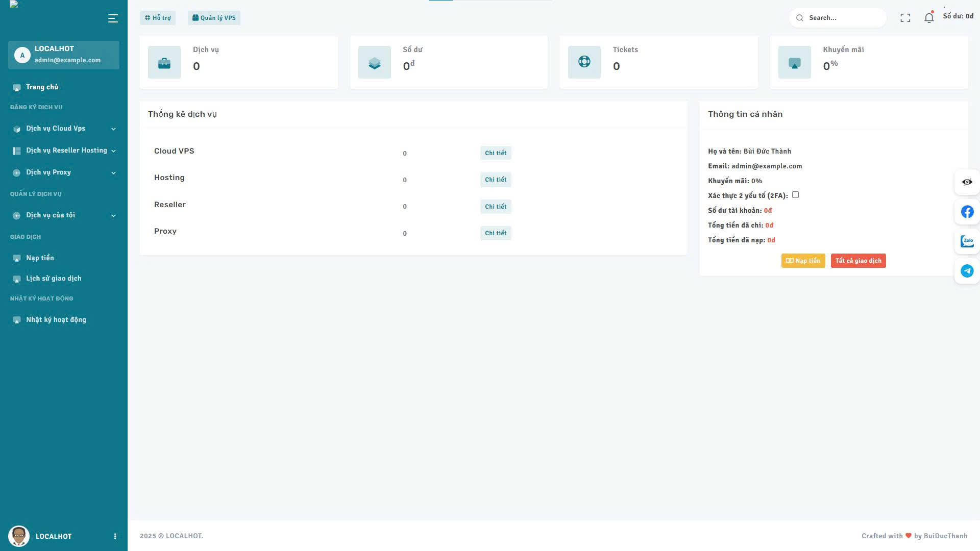Collapse sidebar with hamburger menu icon

(x=113, y=18)
